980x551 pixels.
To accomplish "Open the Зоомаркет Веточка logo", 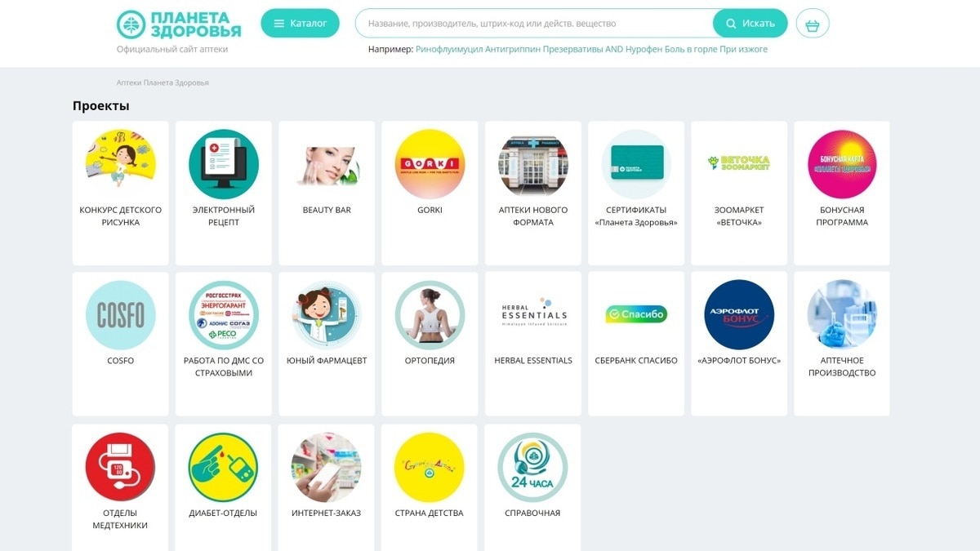I will coord(739,163).
